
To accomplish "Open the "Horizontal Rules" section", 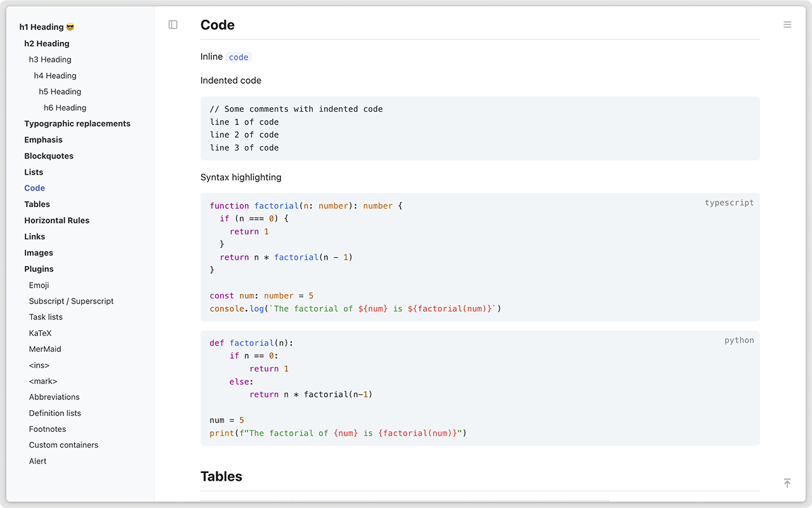I will [56, 220].
